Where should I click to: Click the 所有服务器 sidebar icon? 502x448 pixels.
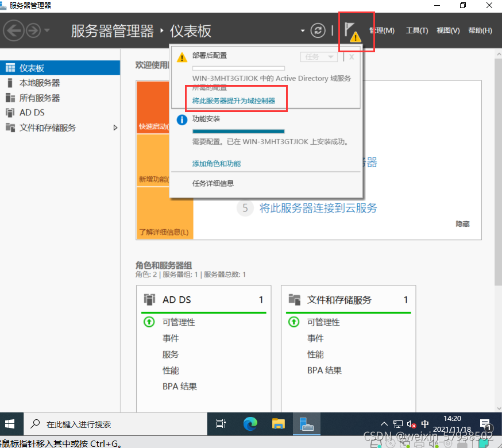click(10, 98)
